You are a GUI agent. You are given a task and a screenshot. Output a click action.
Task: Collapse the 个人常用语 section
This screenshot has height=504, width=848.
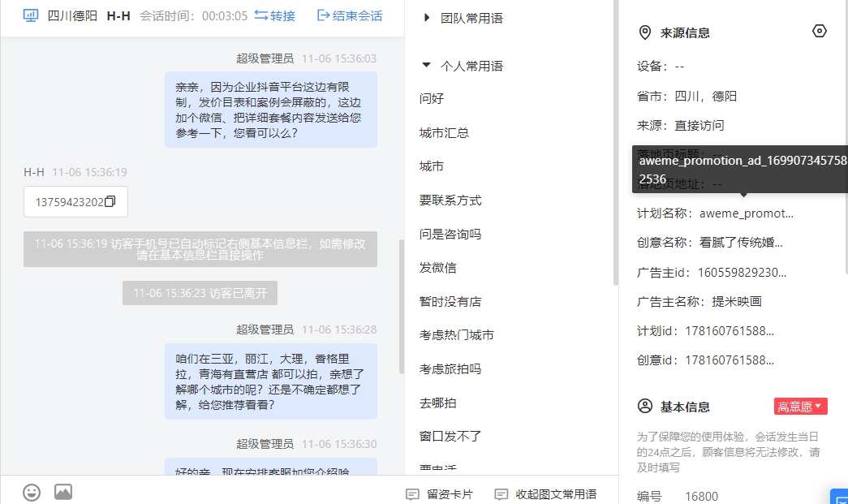point(463,66)
